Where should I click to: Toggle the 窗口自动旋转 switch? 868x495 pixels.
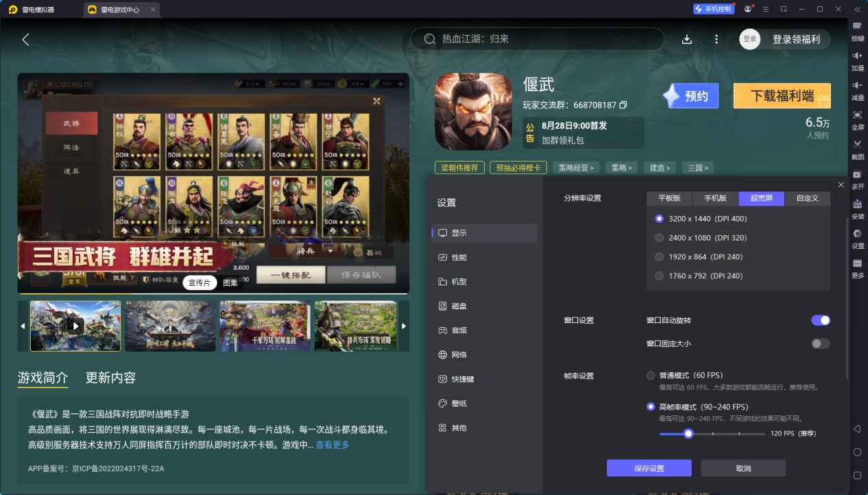[821, 320]
